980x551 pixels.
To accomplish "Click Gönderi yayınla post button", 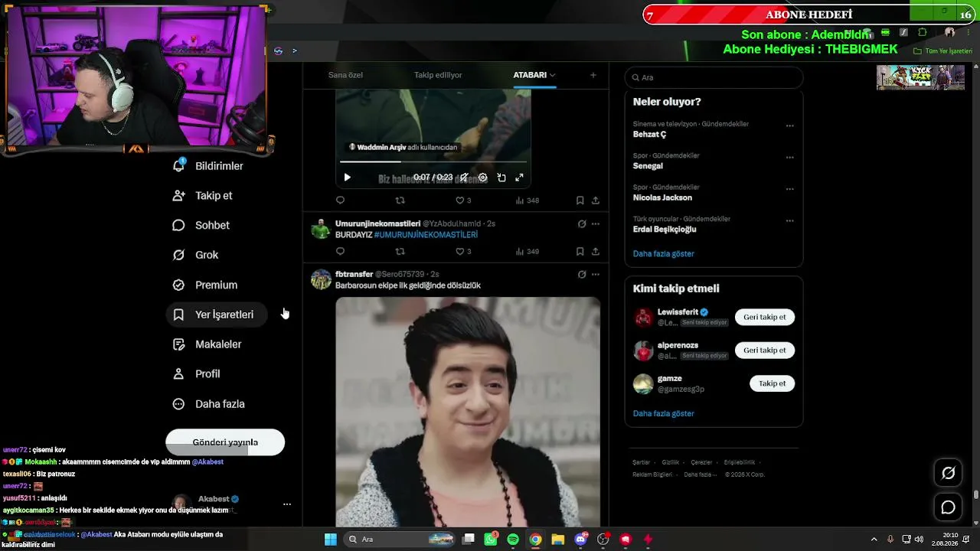I will (225, 442).
